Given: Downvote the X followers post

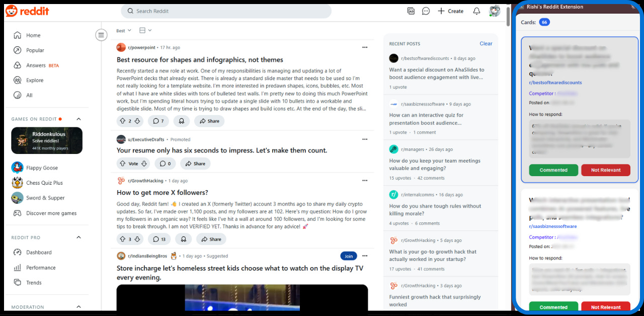Looking at the screenshot, I should click(x=137, y=239).
